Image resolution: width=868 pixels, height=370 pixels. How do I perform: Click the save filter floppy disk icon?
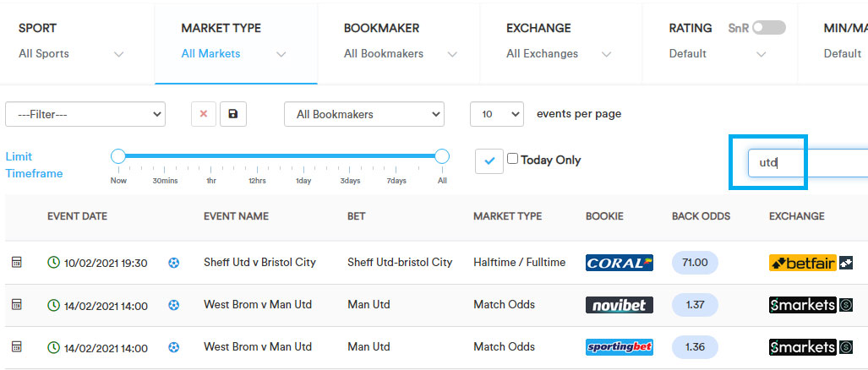point(233,114)
